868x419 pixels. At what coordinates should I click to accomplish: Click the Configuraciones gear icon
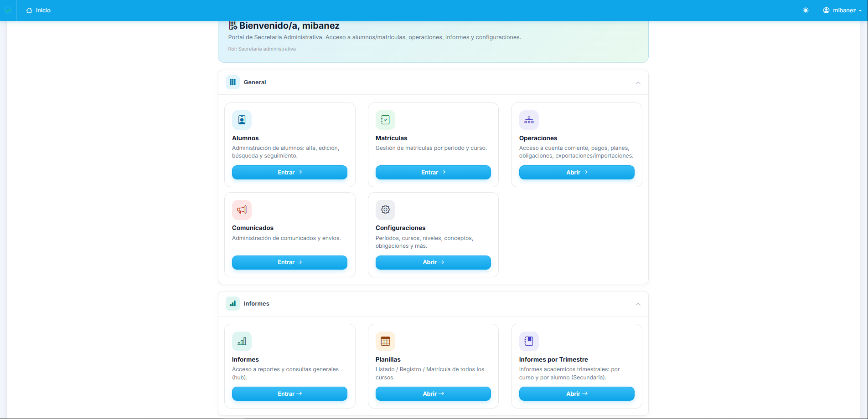pos(385,210)
